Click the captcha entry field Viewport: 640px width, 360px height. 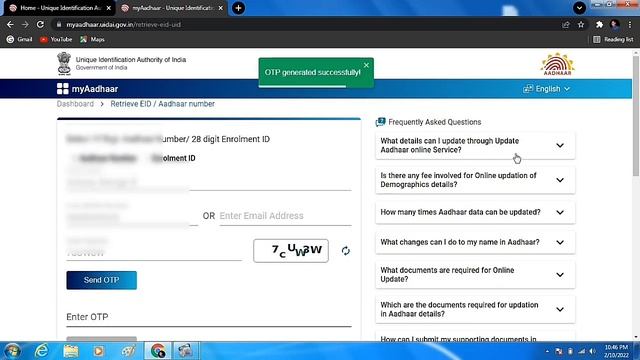point(154,253)
